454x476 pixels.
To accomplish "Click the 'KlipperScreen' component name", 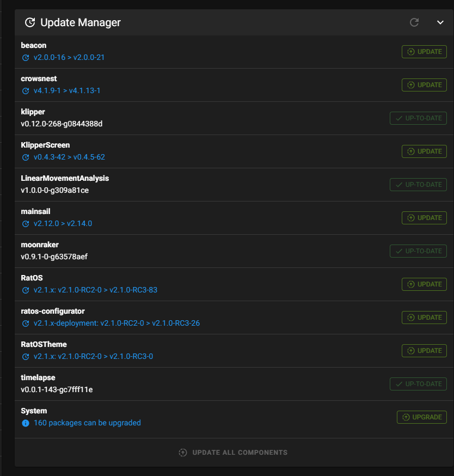I will (46, 145).
